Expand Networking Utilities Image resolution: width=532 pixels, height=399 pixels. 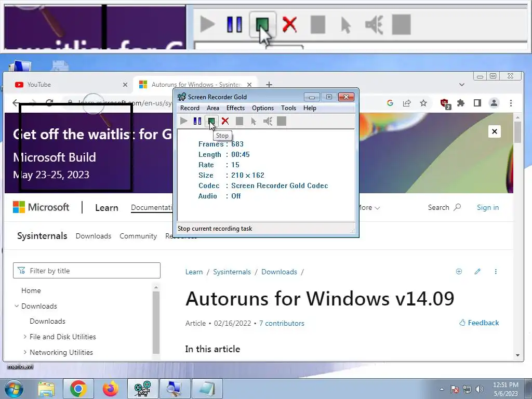pos(25,352)
